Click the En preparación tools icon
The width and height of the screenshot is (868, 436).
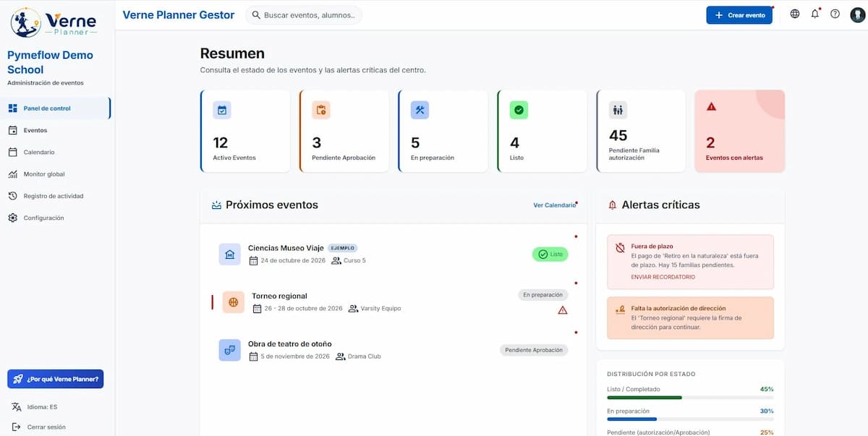pos(420,110)
